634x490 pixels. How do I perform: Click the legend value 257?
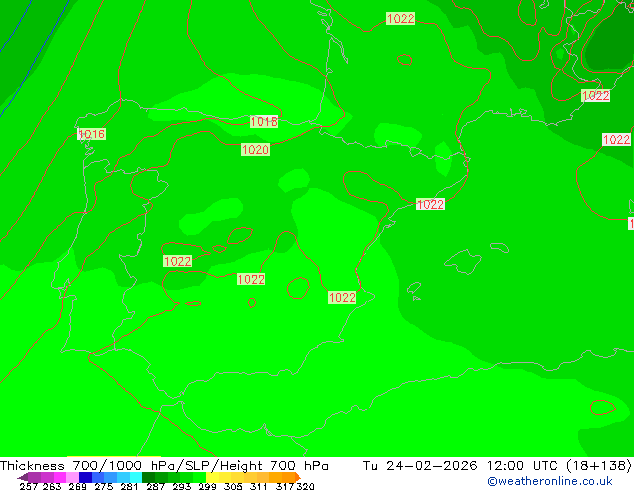(29, 486)
